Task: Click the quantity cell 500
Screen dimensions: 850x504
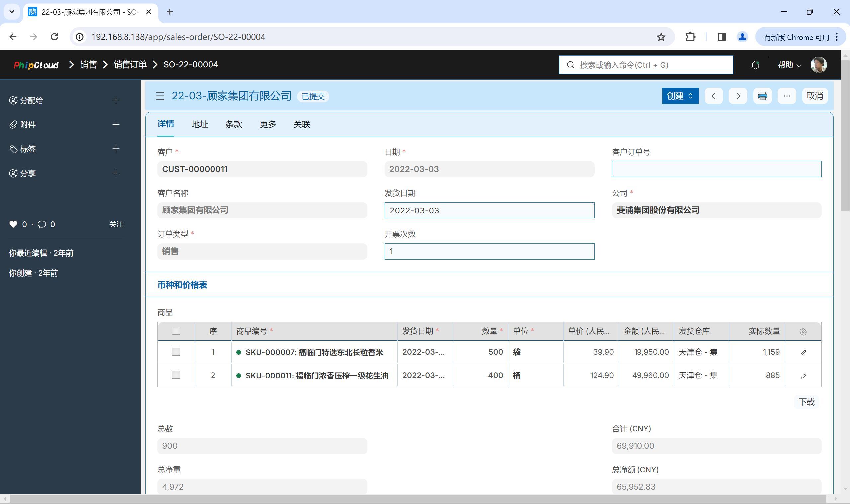Action: [x=480, y=352]
